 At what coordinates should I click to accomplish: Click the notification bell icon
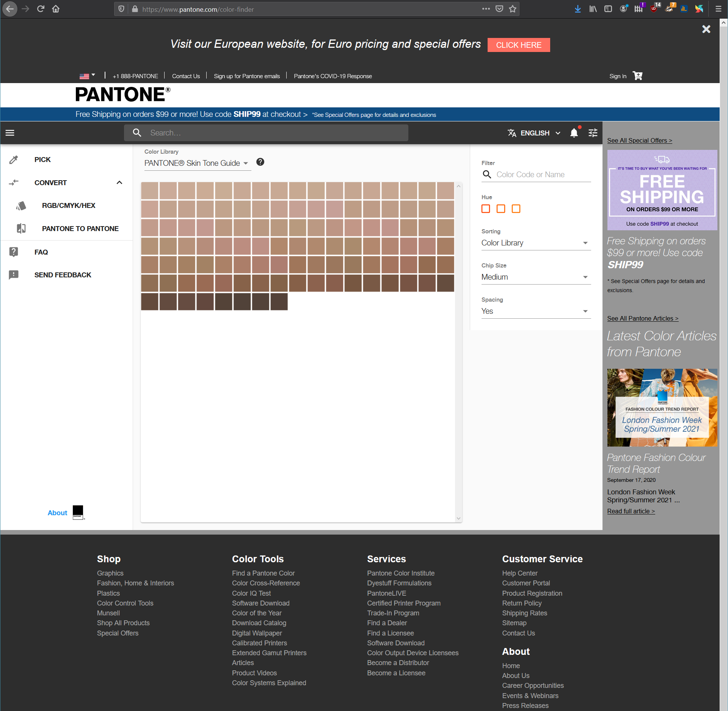tap(574, 133)
